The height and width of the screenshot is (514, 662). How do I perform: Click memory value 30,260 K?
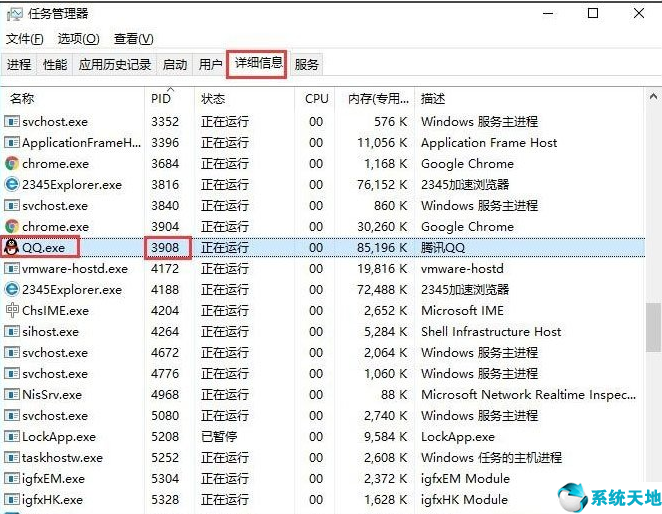coord(382,226)
